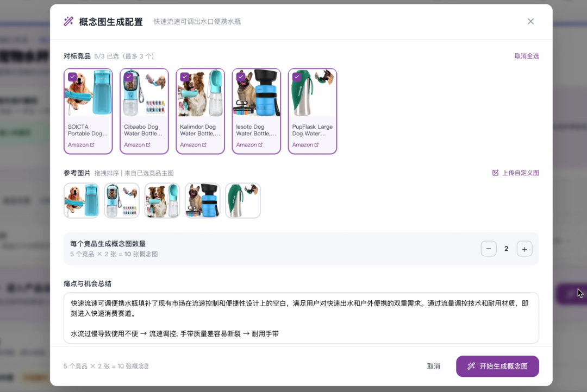Click the 每个竞品生成概念图数量 label
Screen dimensions: 587x392
(108, 244)
